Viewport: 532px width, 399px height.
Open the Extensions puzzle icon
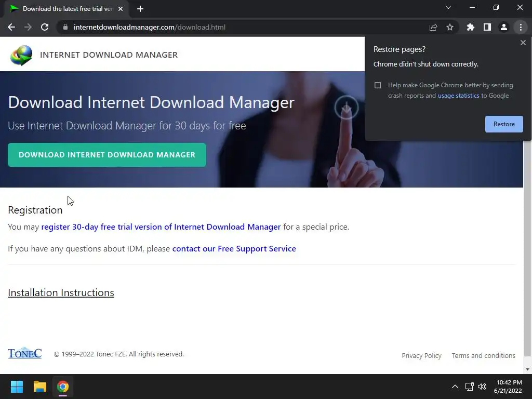pyautogui.click(x=471, y=27)
